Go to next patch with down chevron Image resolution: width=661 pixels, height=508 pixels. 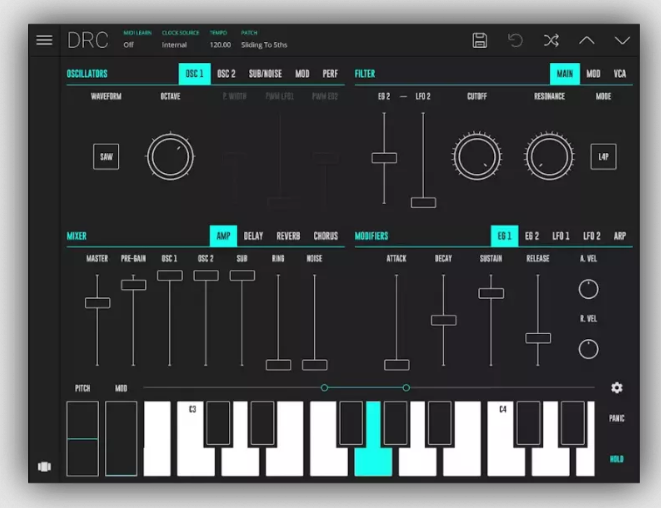622,40
